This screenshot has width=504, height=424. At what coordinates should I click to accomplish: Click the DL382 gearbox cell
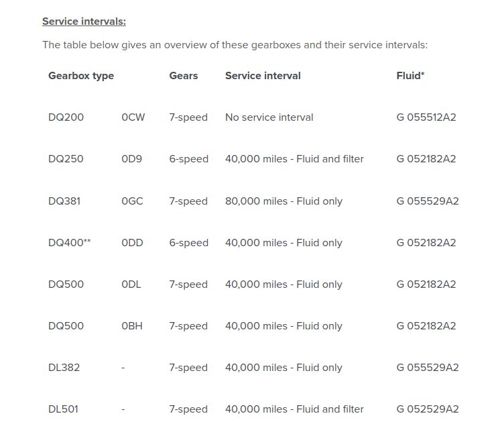pyautogui.click(x=64, y=368)
